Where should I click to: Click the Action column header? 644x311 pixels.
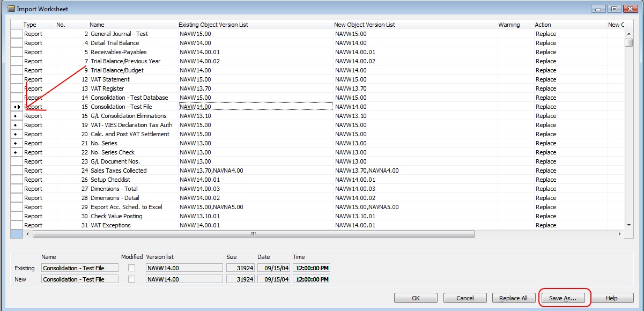(569, 25)
